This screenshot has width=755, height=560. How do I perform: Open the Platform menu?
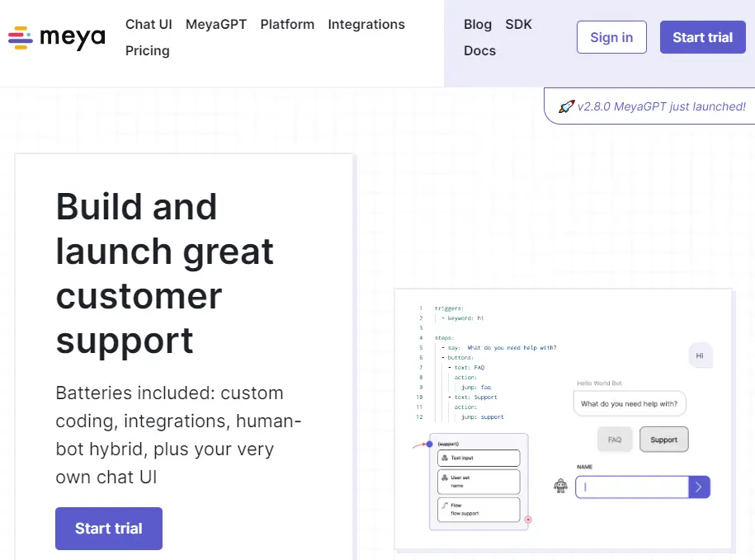point(287,25)
